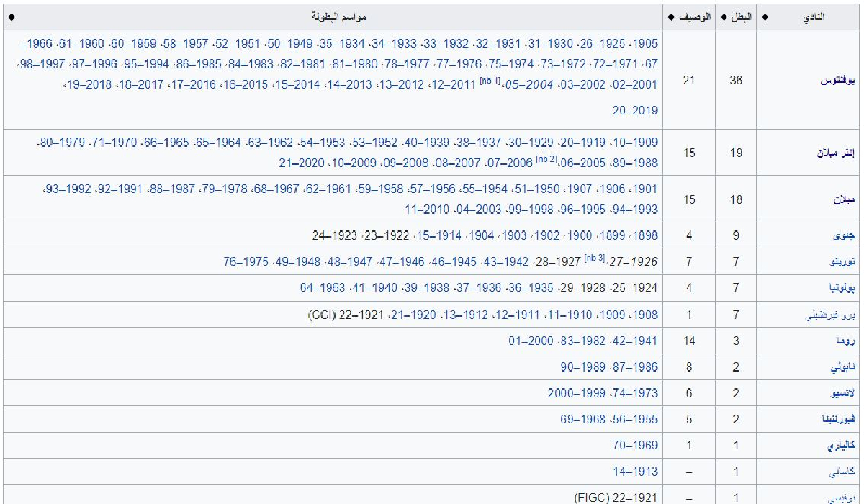Screen dimensions: 864x504
Task: Sort by مواسم البطولة column arrow
Action: point(11,17)
